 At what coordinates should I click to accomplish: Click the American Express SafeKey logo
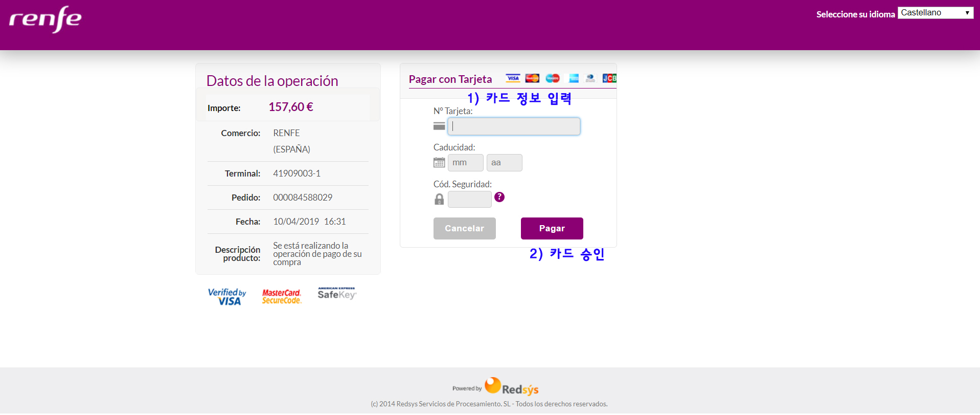coord(337,293)
